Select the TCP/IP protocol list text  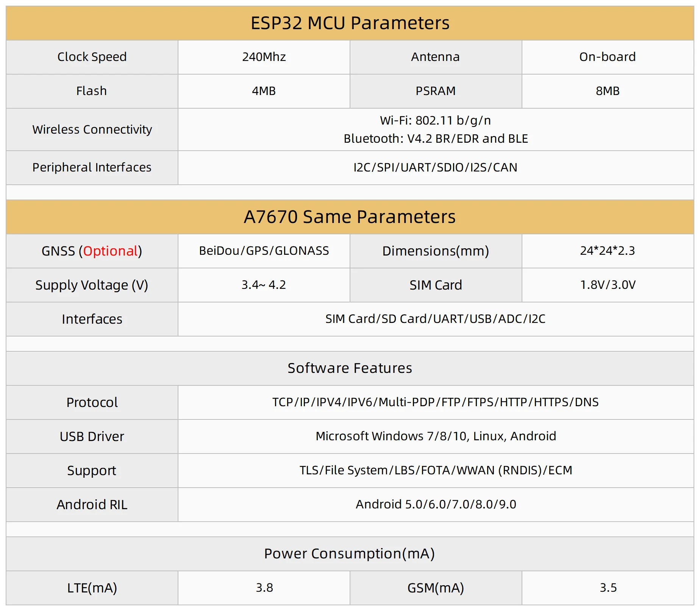pos(436,402)
